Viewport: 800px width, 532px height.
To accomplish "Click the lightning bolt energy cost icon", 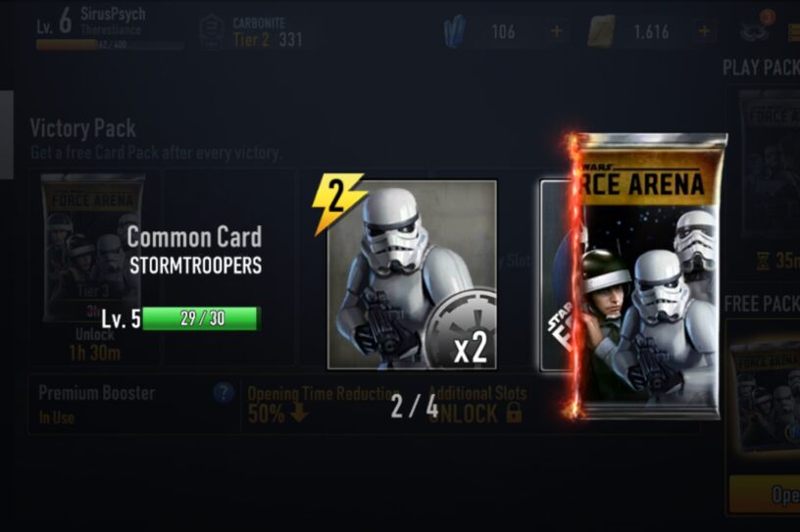I will click(338, 203).
